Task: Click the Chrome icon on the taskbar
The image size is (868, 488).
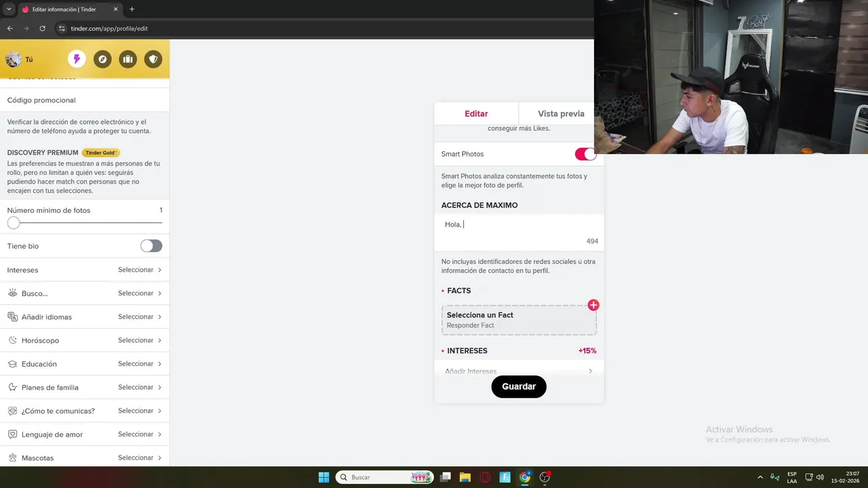Action: click(525, 477)
